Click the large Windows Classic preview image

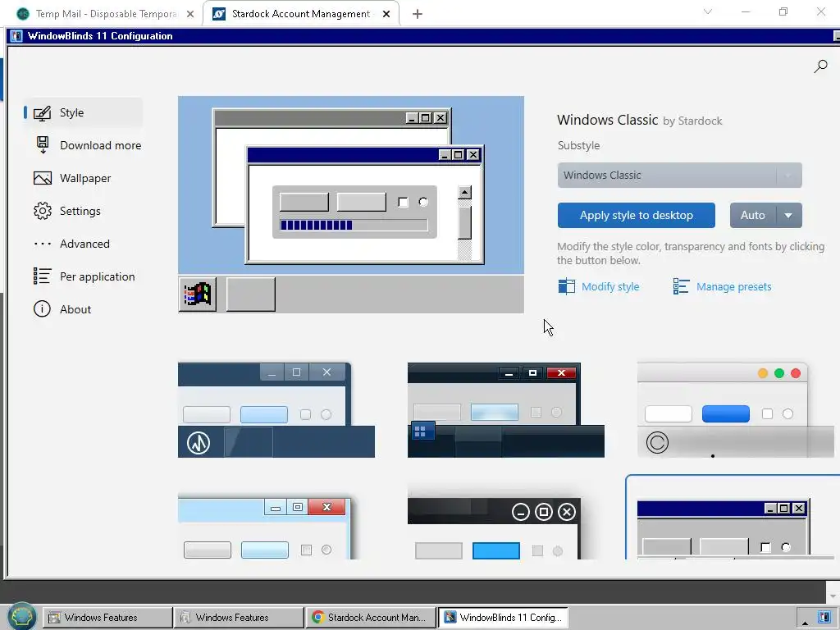pyautogui.click(x=351, y=204)
